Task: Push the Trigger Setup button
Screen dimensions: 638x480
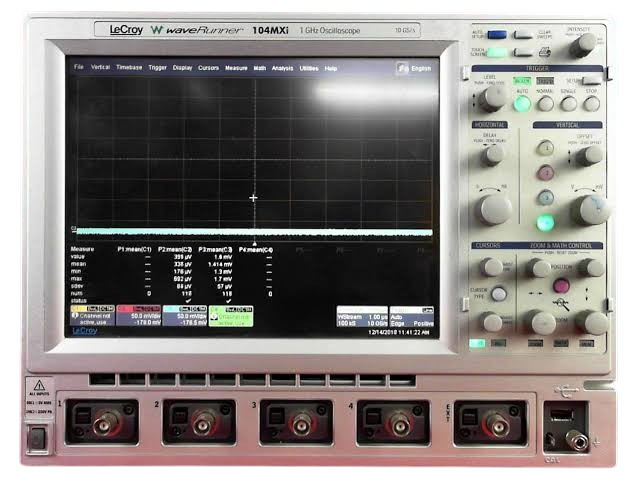Action: [x=593, y=81]
